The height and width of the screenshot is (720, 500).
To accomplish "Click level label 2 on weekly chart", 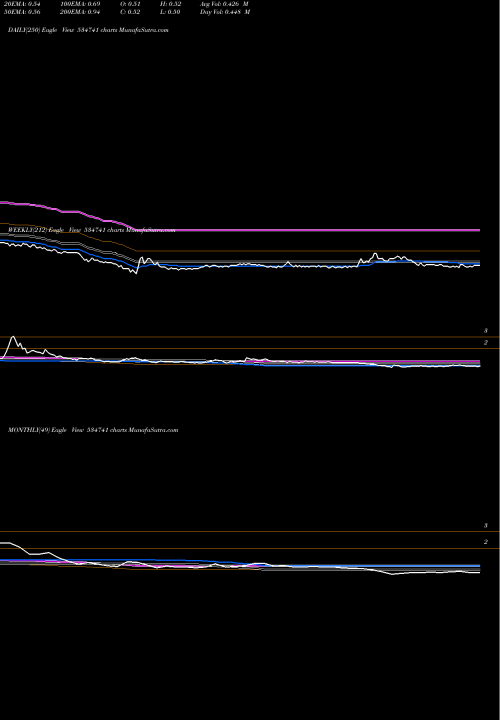I will coord(485,343).
